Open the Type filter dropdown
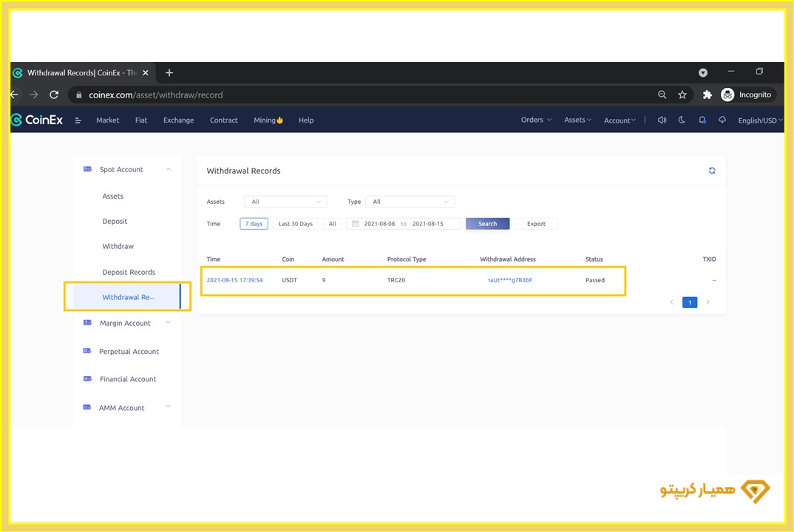The image size is (794, 532). [x=410, y=202]
